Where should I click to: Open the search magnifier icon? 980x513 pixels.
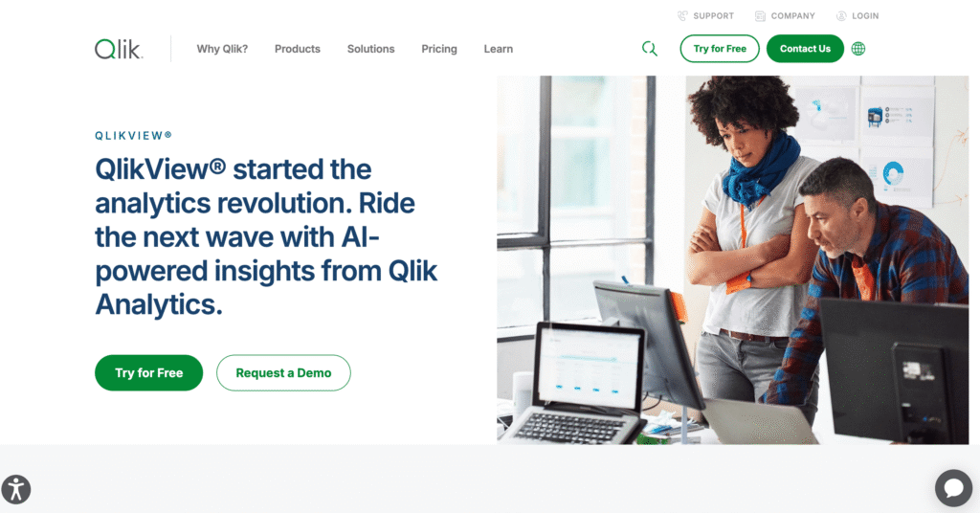[650, 49]
